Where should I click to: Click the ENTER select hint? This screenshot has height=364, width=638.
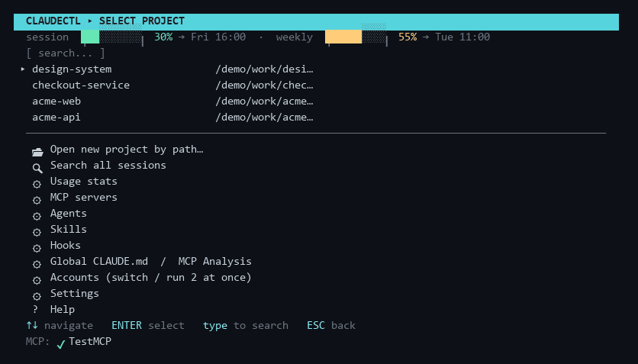(148, 325)
